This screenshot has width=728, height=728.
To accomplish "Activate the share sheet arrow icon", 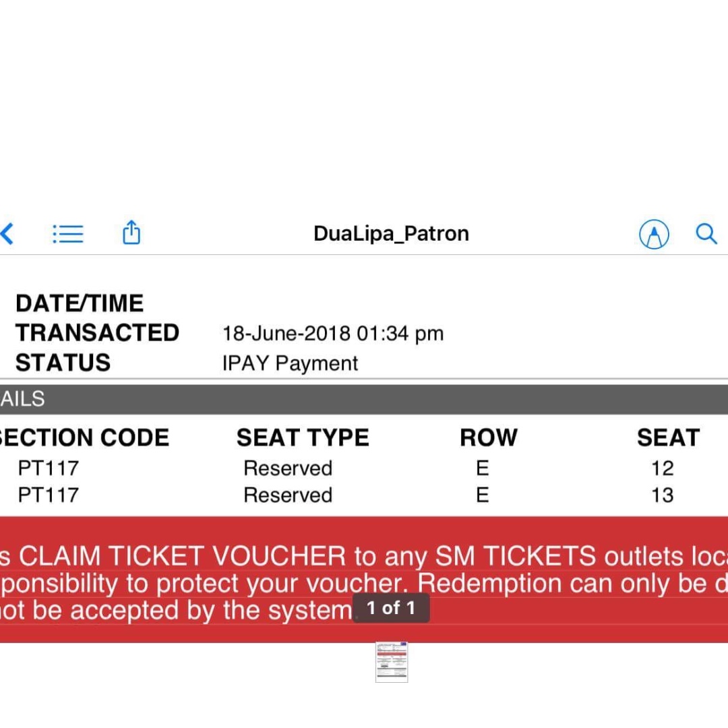I will pyautogui.click(x=131, y=233).
